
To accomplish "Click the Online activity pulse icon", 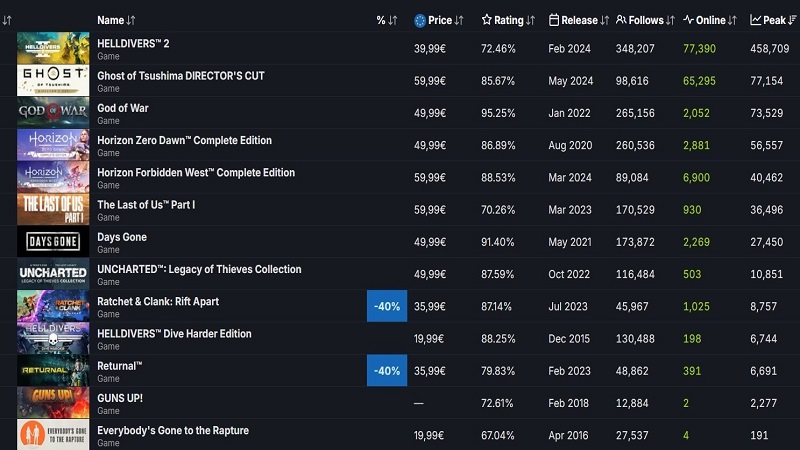I will coord(688,20).
